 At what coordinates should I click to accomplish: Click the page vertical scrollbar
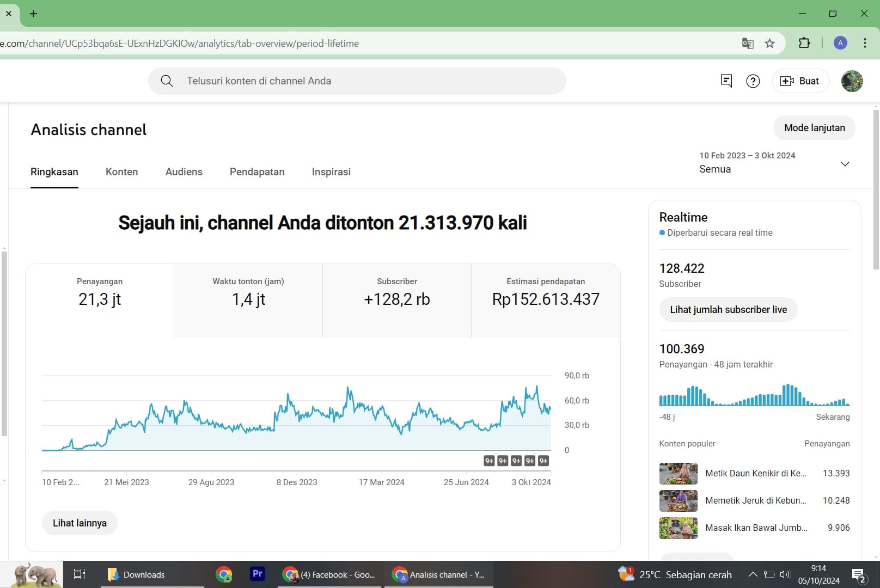click(x=876, y=189)
